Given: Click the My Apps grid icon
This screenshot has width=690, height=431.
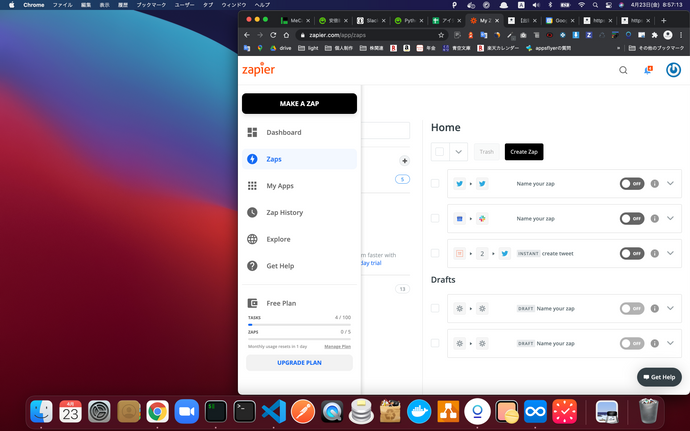Looking at the screenshot, I should click(252, 186).
